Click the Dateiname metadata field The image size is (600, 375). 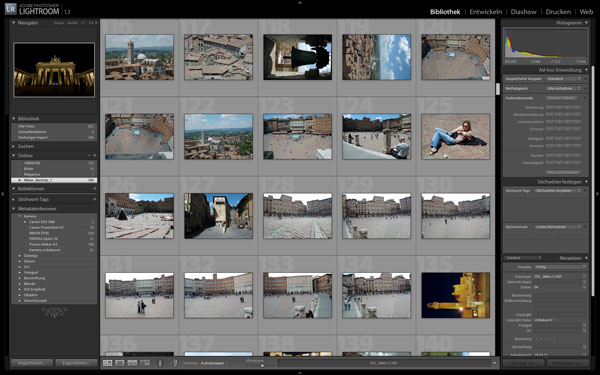pos(559,276)
